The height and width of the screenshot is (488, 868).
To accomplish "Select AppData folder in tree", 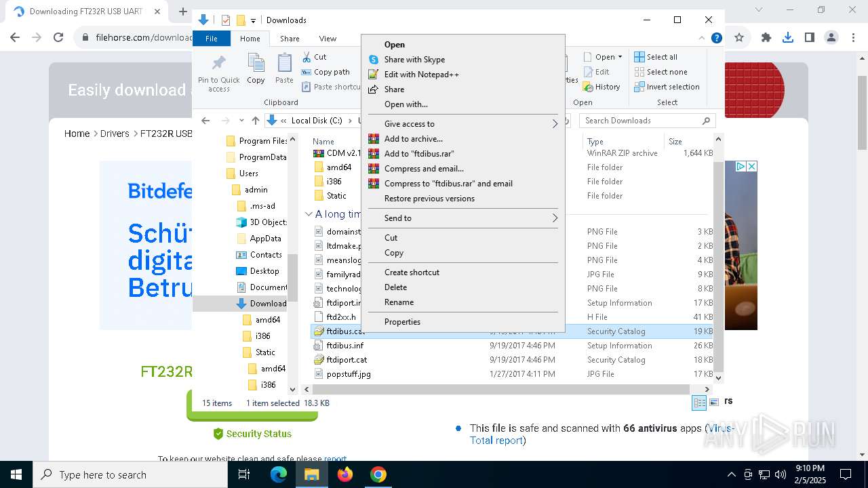I will [258, 239].
